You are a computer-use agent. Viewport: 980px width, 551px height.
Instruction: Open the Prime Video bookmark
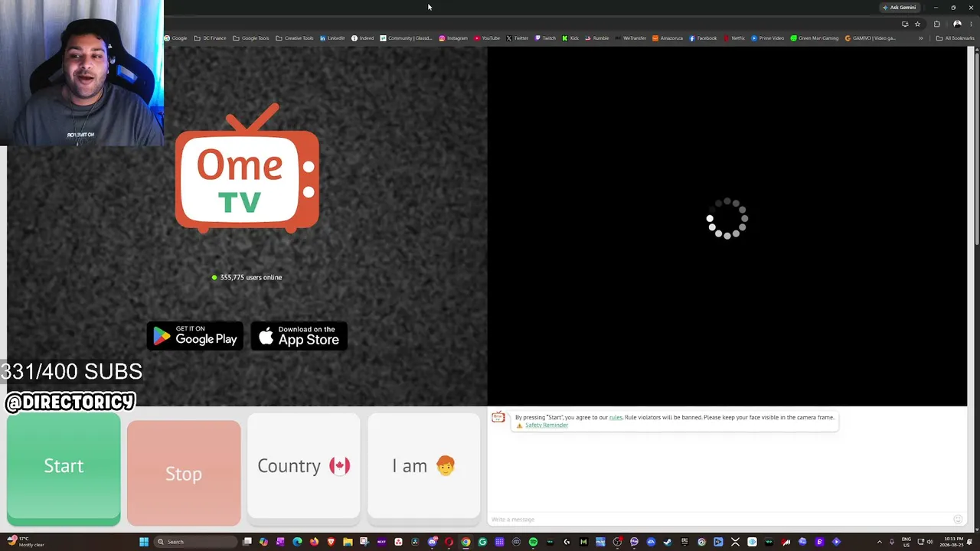(768, 38)
